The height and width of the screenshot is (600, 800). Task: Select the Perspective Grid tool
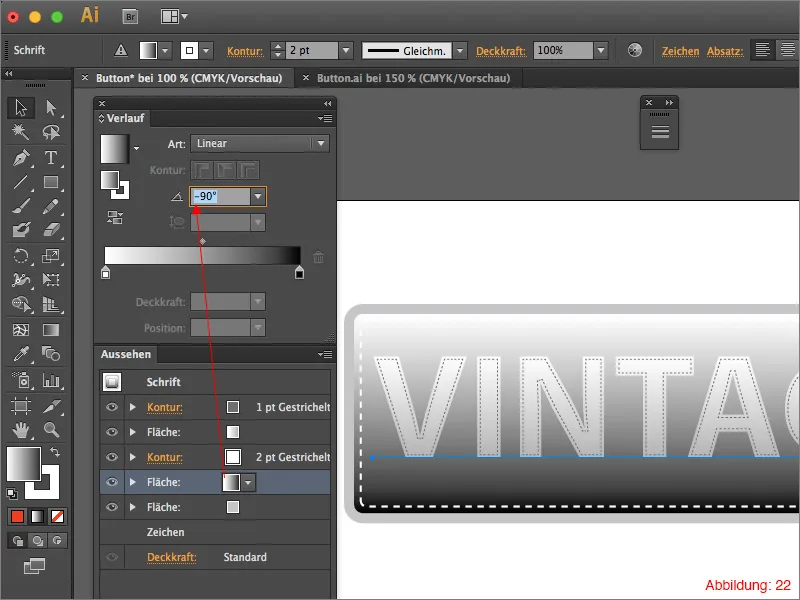51,304
